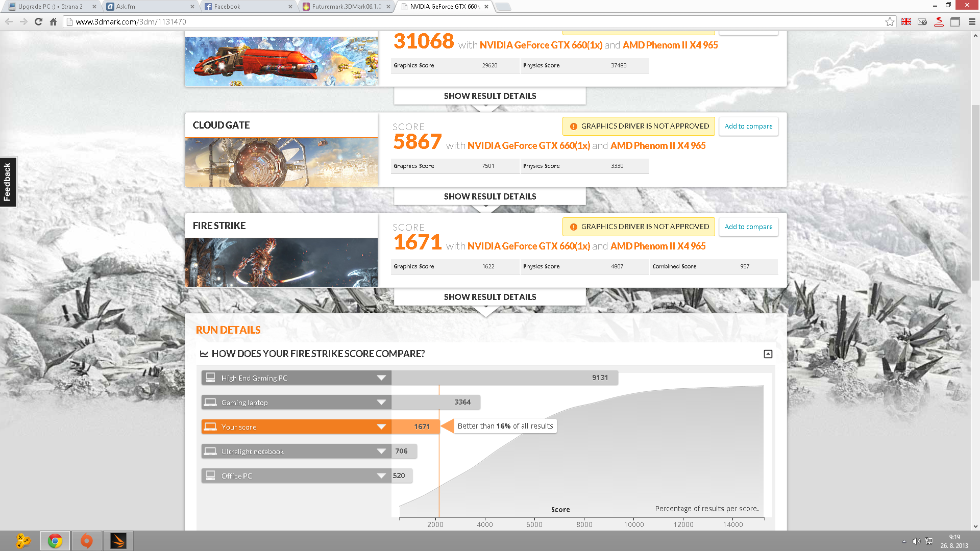The image size is (980, 551).
Task: Switch to the Futuremark 3DMark06 tab
Action: 346,7
